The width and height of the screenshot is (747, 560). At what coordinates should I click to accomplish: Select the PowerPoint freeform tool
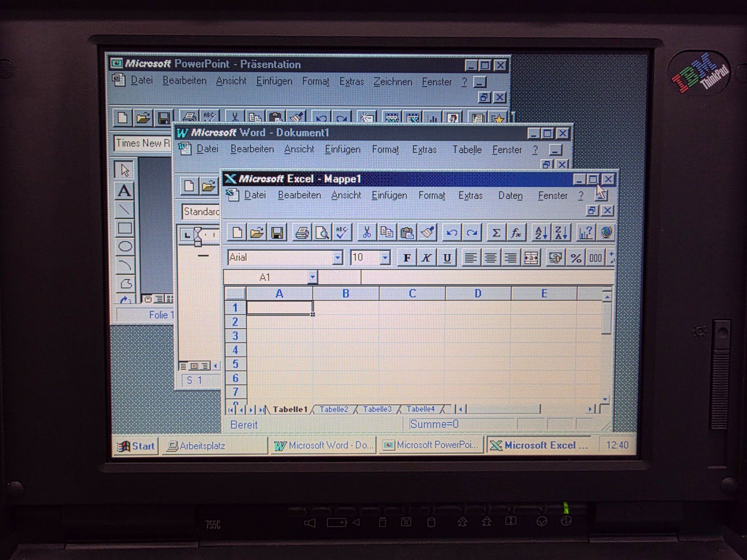(x=125, y=283)
